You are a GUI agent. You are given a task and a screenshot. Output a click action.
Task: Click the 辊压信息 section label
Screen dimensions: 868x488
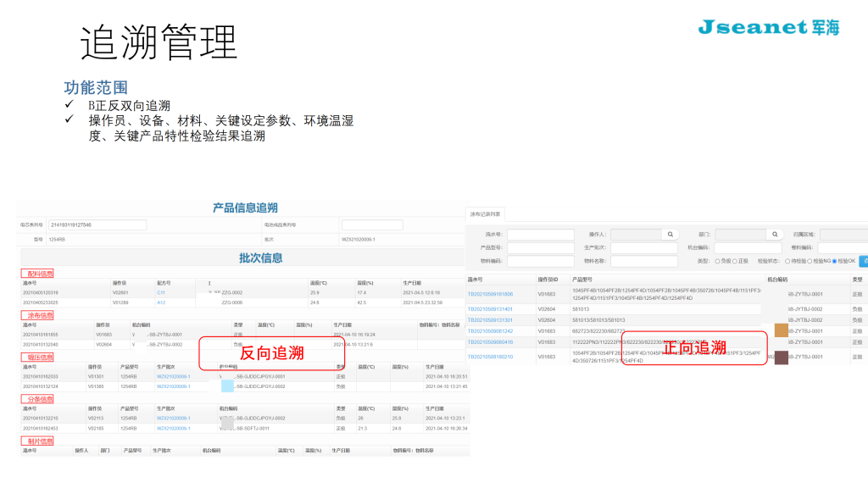click(x=37, y=358)
